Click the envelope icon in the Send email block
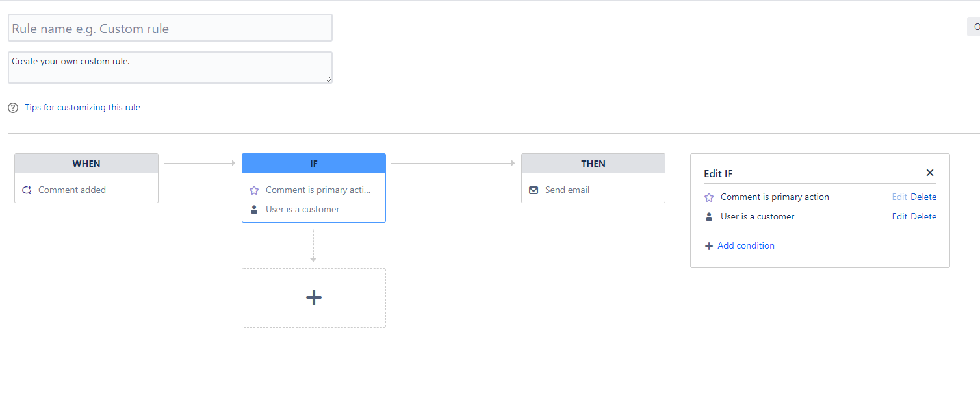The height and width of the screenshot is (398, 980). (534, 190)
